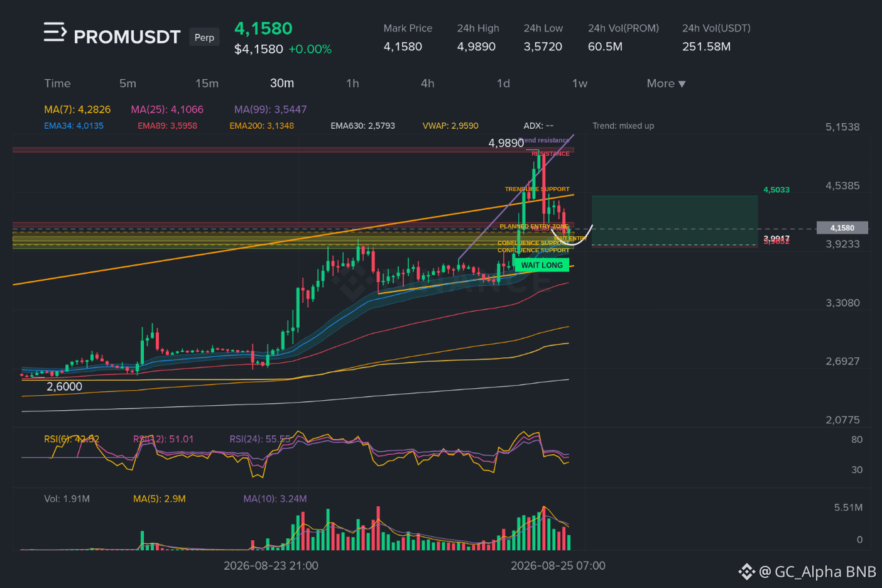Click the 24h Low value 3,5720
882x588 pixels.
(x=543, y=46)
